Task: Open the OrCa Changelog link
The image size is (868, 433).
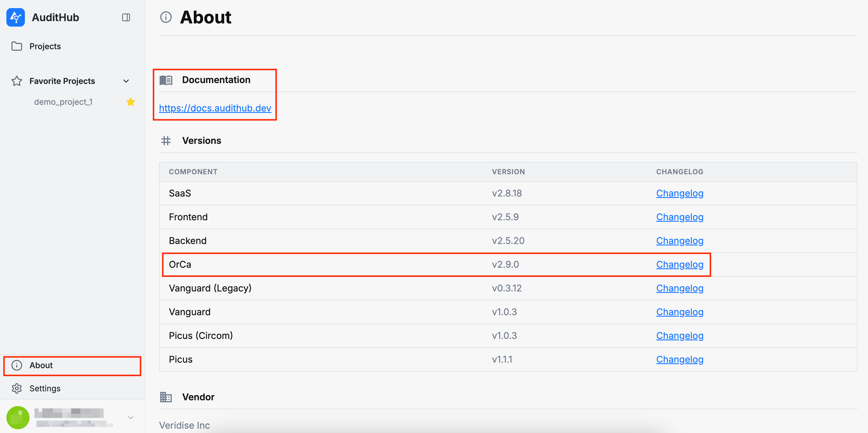Action: coord(679,265)
